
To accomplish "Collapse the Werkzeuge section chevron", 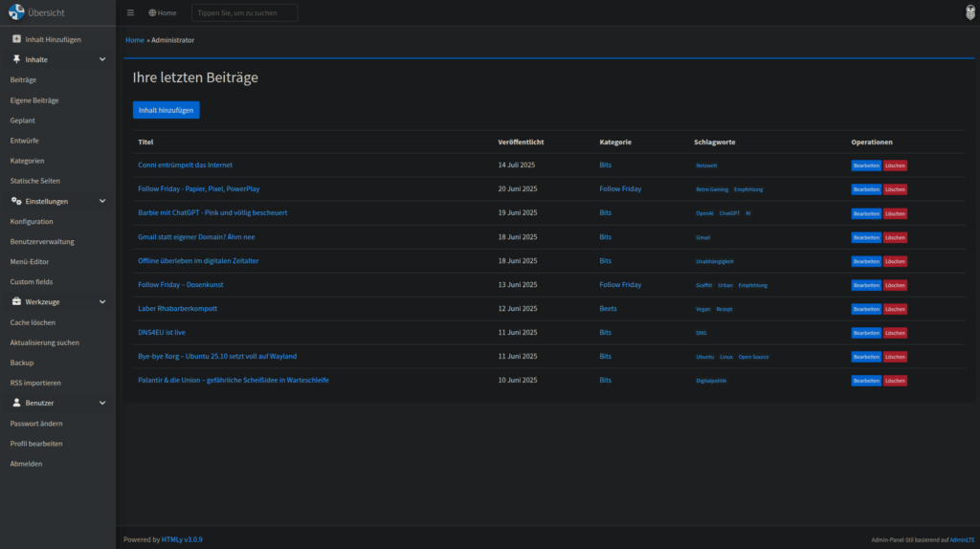I will point(102,302).
